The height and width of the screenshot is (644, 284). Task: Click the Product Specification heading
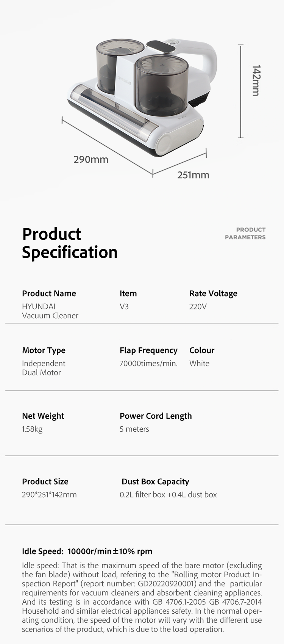tap(70, 243)
